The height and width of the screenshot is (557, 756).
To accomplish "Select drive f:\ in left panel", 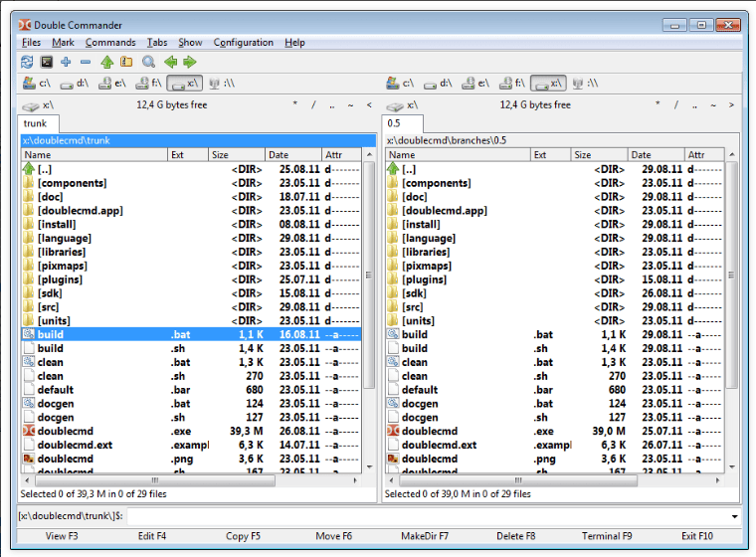I will (148, 84).
